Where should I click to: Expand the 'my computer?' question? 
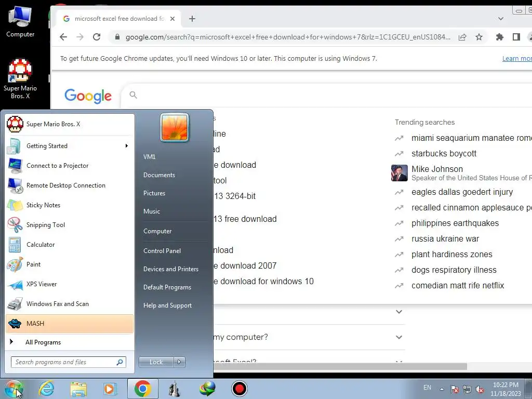[399, 337]
